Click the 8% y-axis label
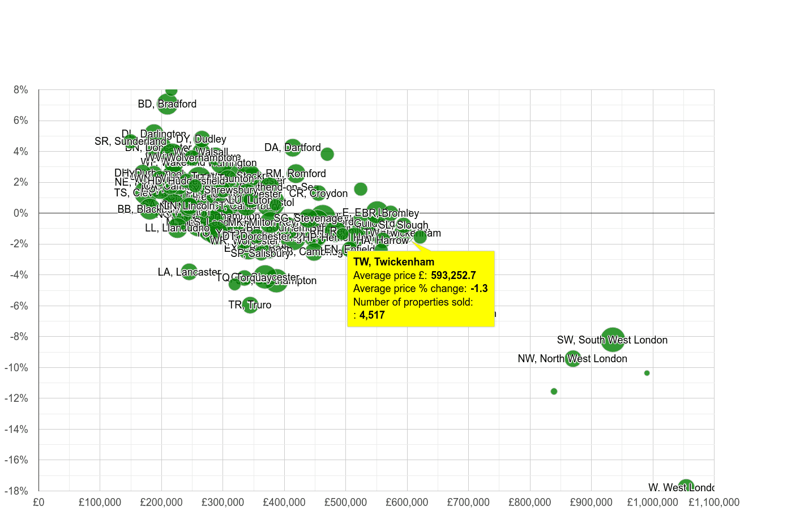The image size is (787, 532). [20, 89]
